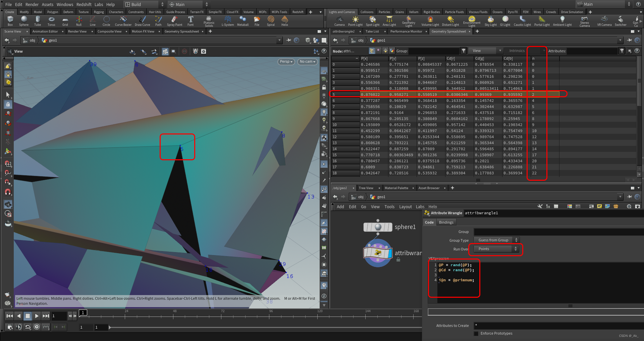Create a Metaball from the shelf
This screenshot has height=341, width=644.
243,21
